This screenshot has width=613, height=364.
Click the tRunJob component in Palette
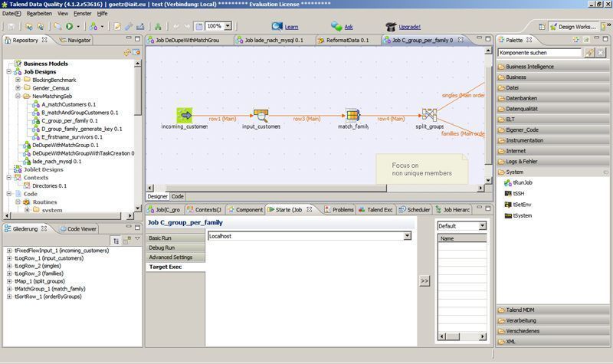pos(519,182)
